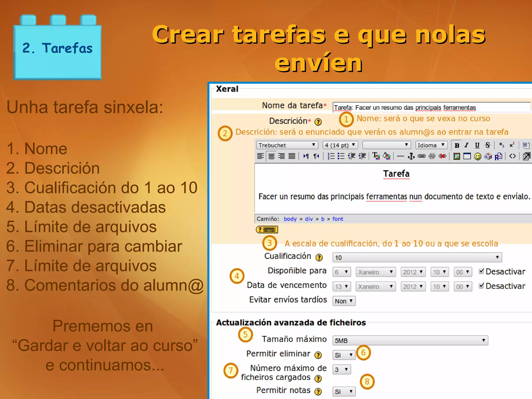
Task: Apply italic formatting with the I icon
Action: (467, 145)
